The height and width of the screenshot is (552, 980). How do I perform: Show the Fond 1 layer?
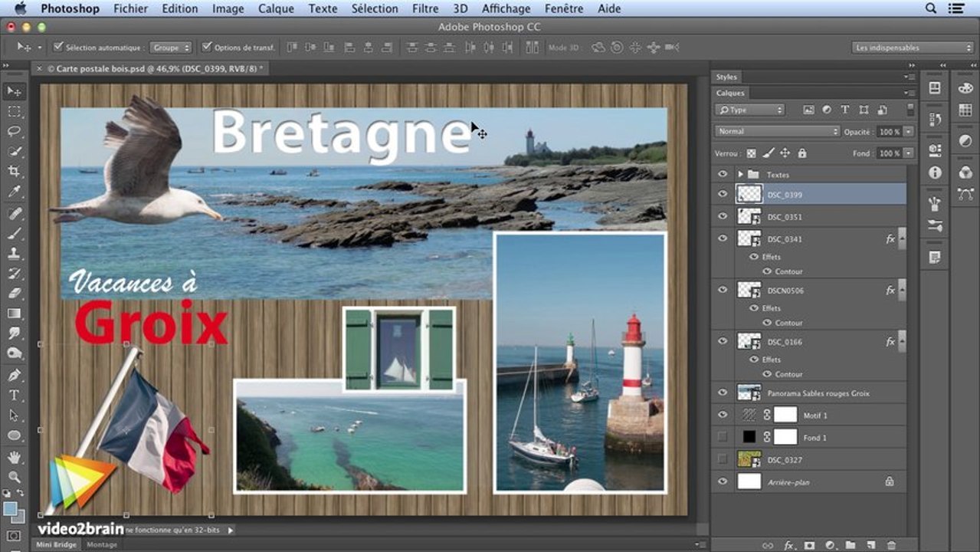click(723, 437)
